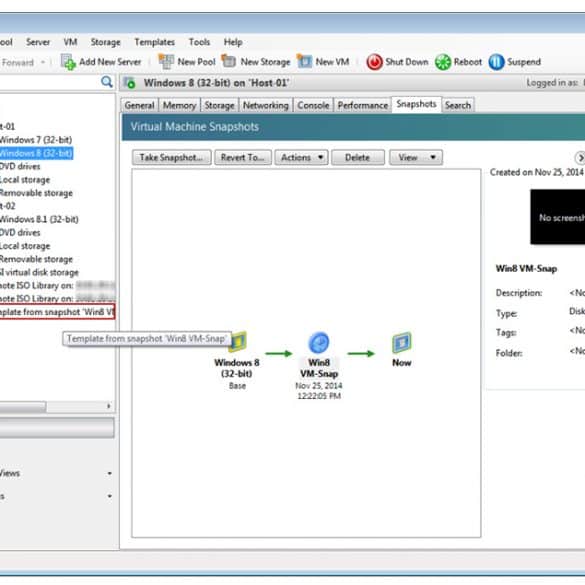Select Template from snapshot 'Win8 VM-Snap' item
585x585 pixels.
(57, 312)
